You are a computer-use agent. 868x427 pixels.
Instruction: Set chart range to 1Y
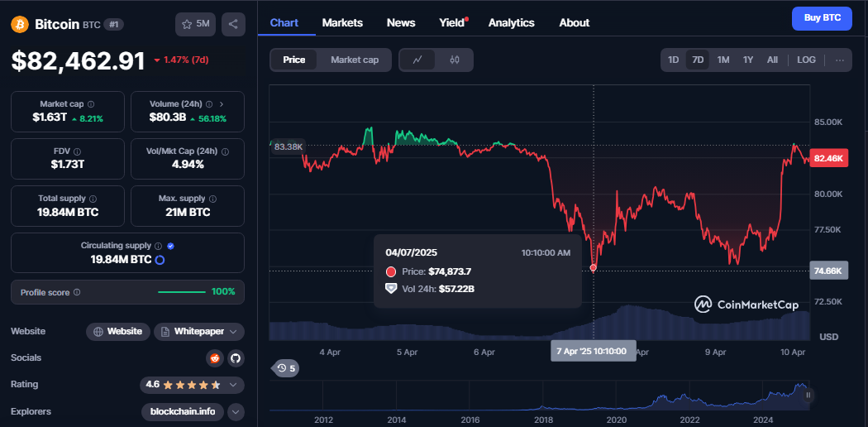click(748, 60)
